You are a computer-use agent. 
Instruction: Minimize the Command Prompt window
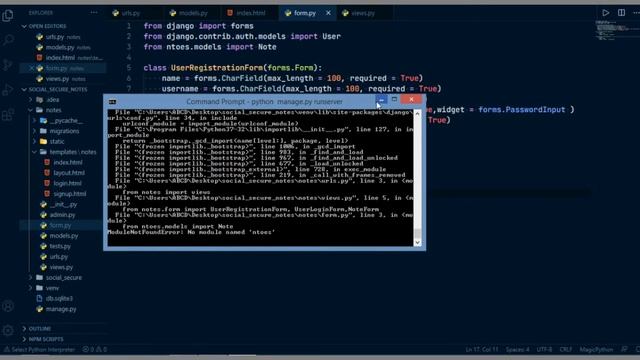coord(381,100)
